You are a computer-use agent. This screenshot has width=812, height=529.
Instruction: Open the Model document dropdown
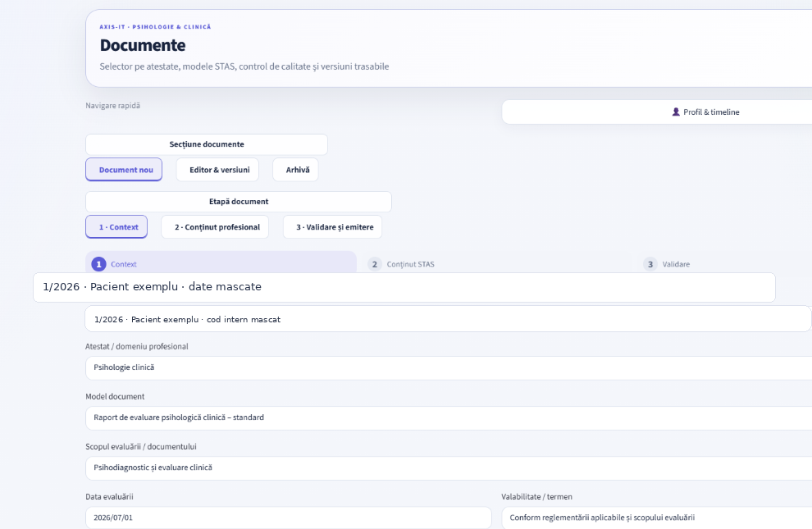tap(449, 417)
